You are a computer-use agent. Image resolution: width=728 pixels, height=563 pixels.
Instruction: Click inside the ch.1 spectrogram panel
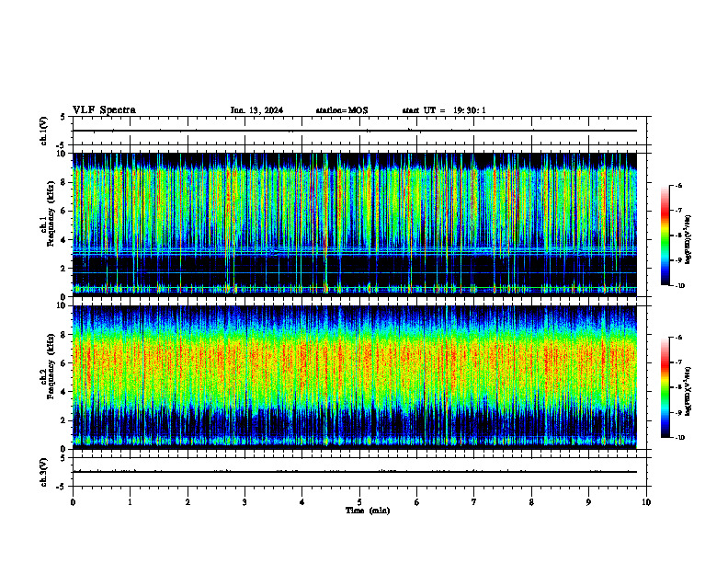pyautogui.click(x=355, y=224)
